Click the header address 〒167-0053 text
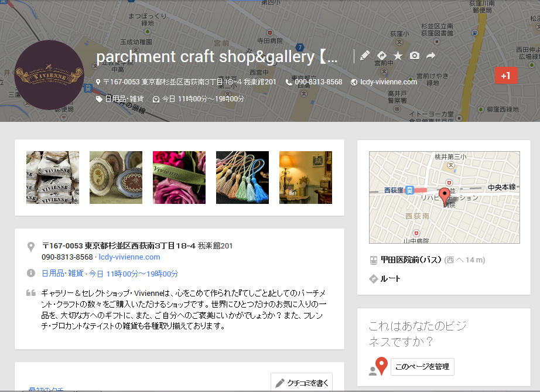 tap(190, 82)
